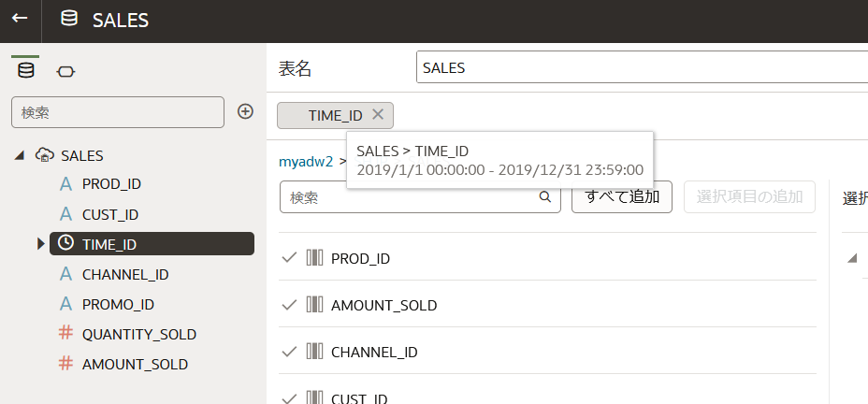868x404 pixels.
Task: Click the column list search field
Action: [x=420, y=197]
